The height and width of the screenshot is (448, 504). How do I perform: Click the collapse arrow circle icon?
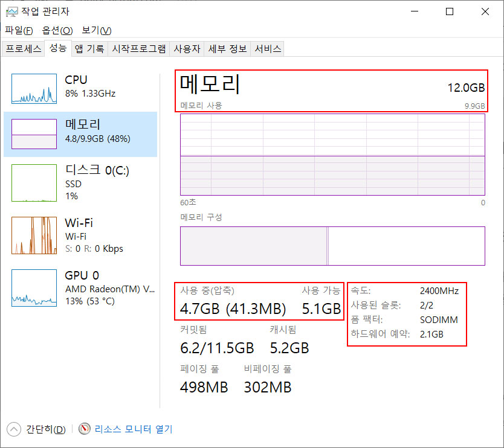click(14, 429)
